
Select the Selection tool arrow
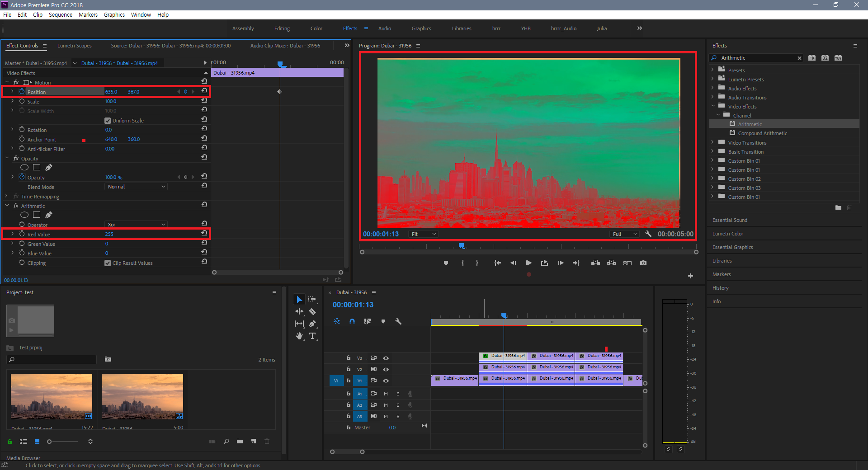pyautogui.click(x=299, y=300)
